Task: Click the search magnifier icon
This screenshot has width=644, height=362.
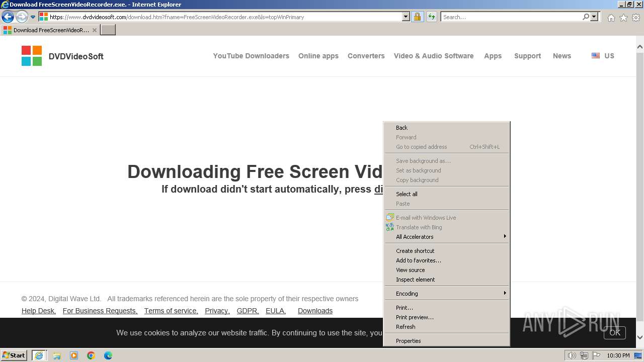Action: [x=586, y=17]
